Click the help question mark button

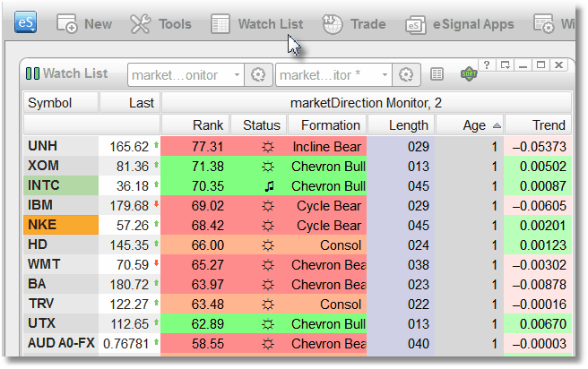pyautogui.click(x=487, y=64)
